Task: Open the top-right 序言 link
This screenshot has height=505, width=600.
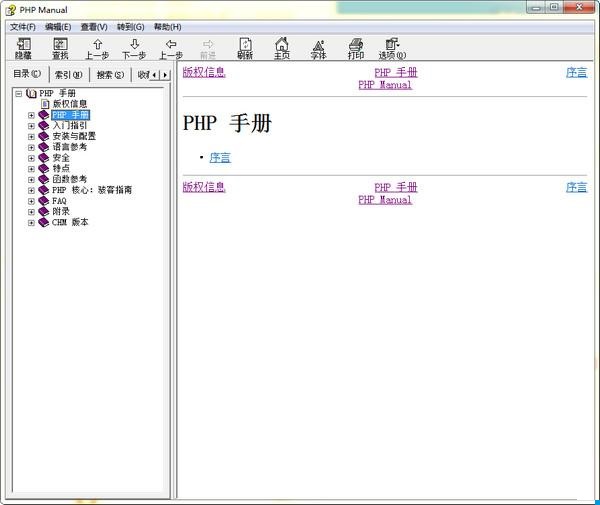Action: pos(576,72)
